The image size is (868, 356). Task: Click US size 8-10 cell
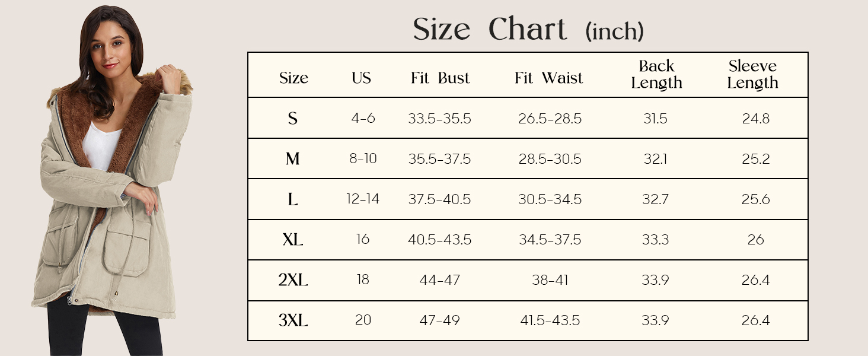[x=363, y=158]
